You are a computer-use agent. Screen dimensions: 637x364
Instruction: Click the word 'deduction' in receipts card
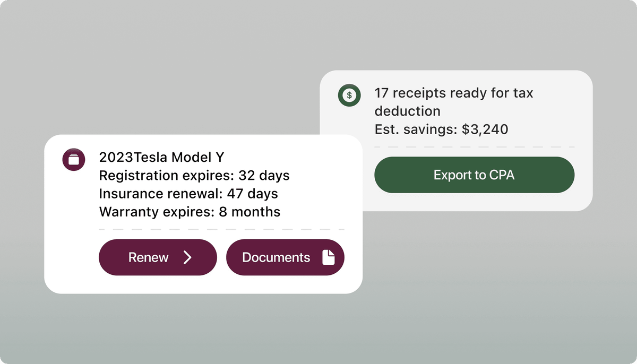coord(407,111)
